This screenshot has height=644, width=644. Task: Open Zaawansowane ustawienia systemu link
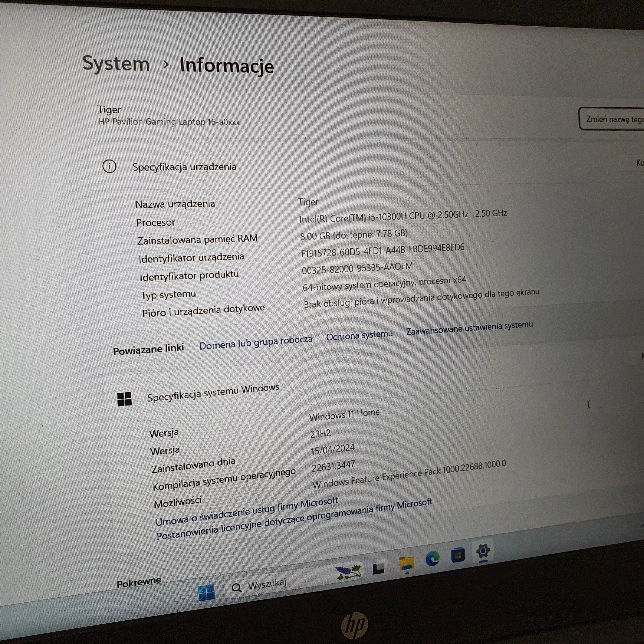[469, 328]
